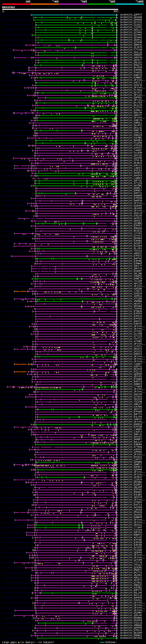Click UniRef100_Q9VP98 label
The width and height of the screenshot is (146, 644).
tap(131, 628)
